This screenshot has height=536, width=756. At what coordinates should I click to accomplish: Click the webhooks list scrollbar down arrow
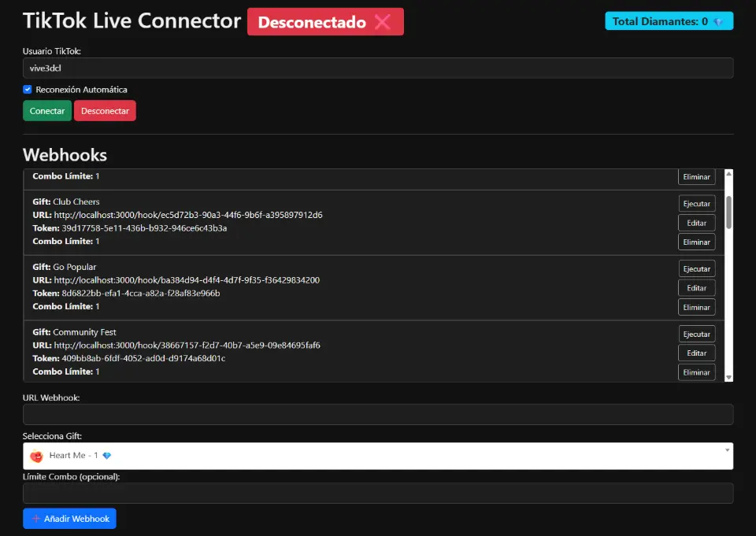(728, 377)
